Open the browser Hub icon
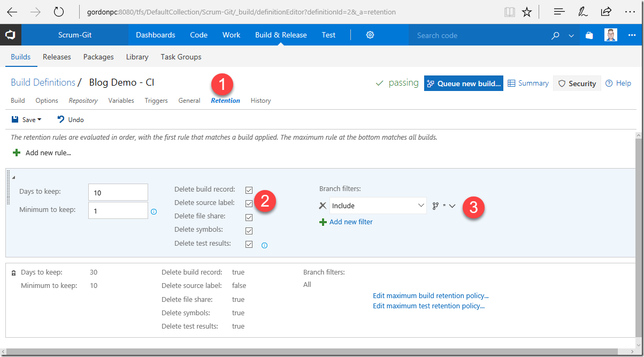The image size is (644, 357). (559, 12)
